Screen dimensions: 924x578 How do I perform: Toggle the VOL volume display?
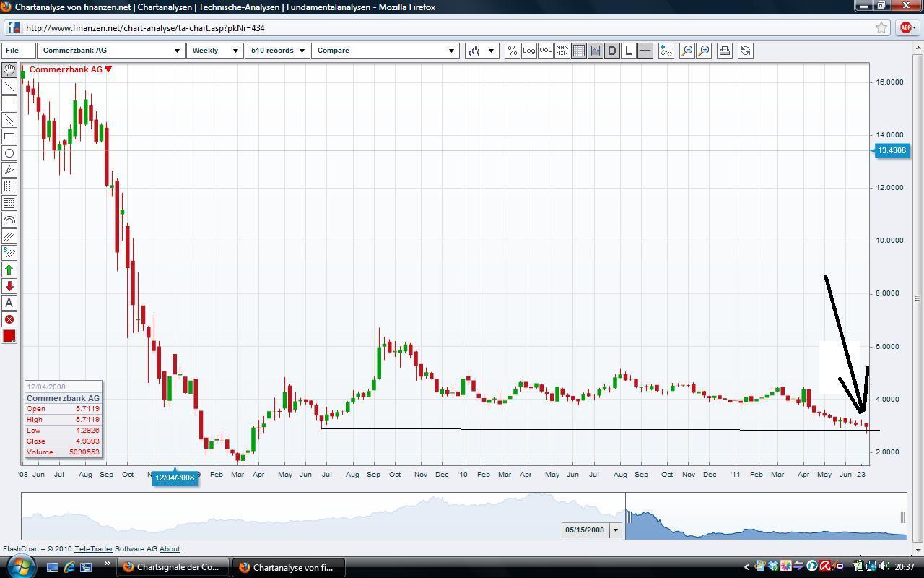point(545,51)
